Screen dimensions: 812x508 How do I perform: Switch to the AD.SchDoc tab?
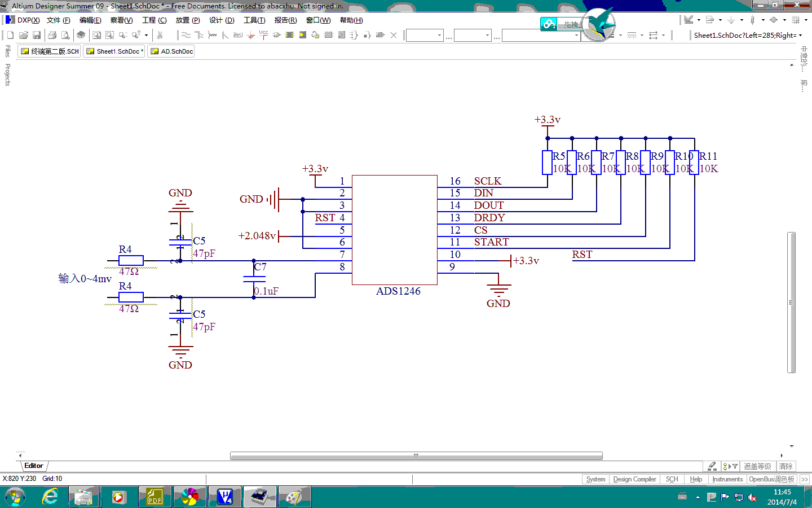172,51
